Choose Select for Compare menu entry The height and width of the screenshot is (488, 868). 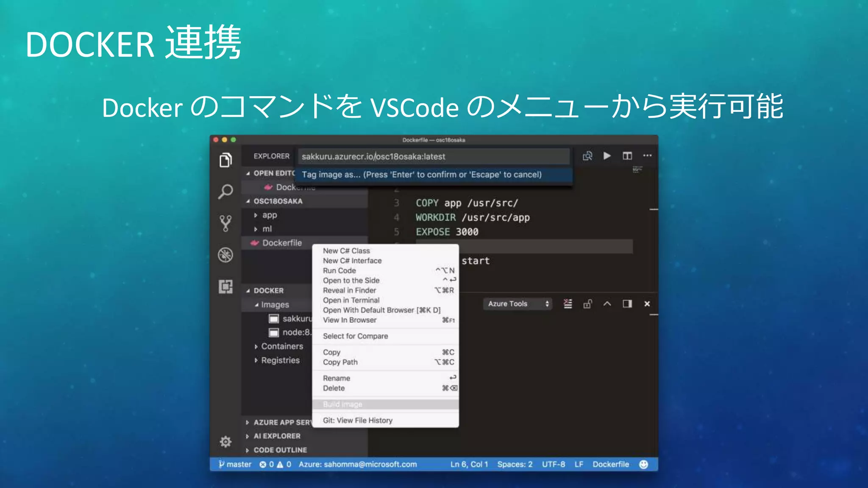click(385, 336)
